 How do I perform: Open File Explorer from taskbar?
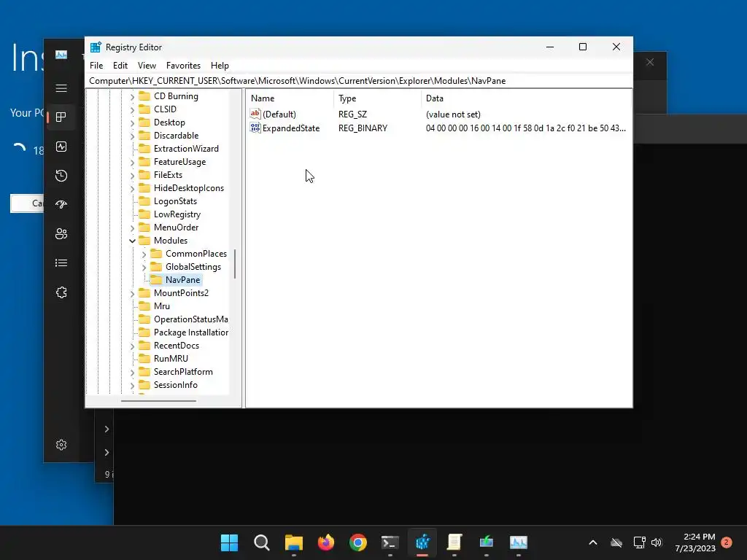[x=294, y=542]
